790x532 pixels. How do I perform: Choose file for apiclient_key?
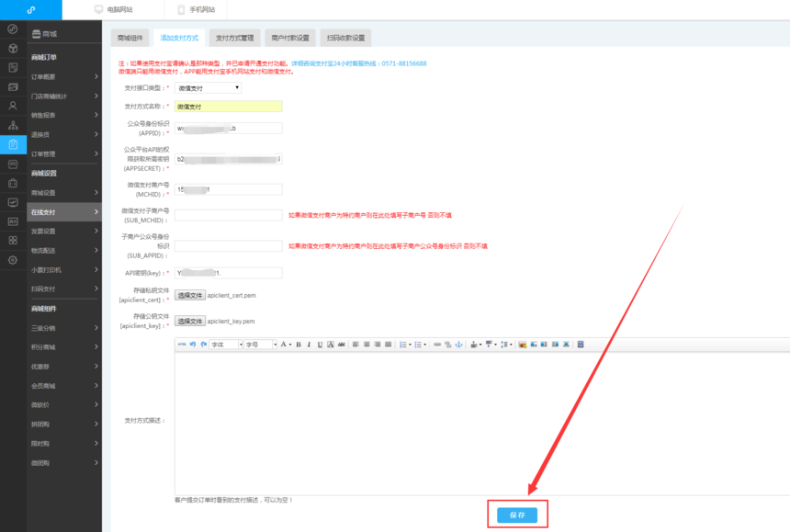[190, 321]
